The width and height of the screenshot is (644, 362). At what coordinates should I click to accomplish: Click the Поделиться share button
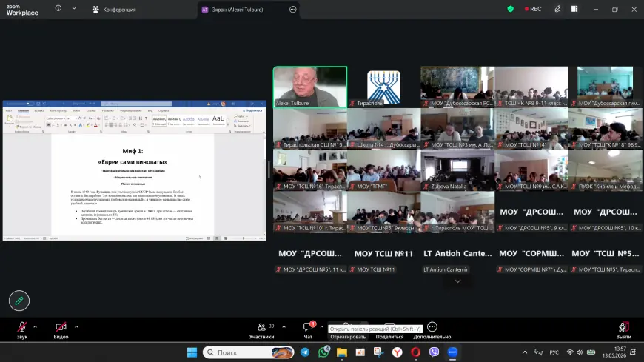pyautogui.click(x=389, y=337)
